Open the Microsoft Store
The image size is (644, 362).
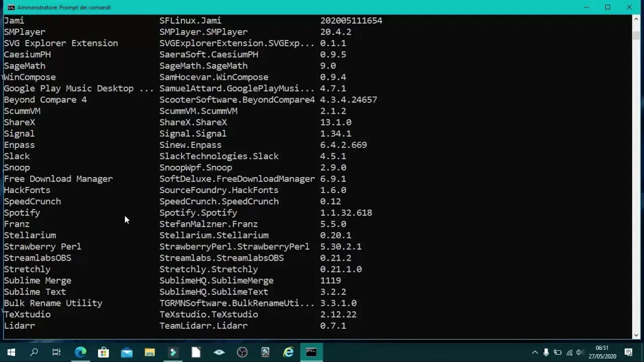click(x=103, y=352)
